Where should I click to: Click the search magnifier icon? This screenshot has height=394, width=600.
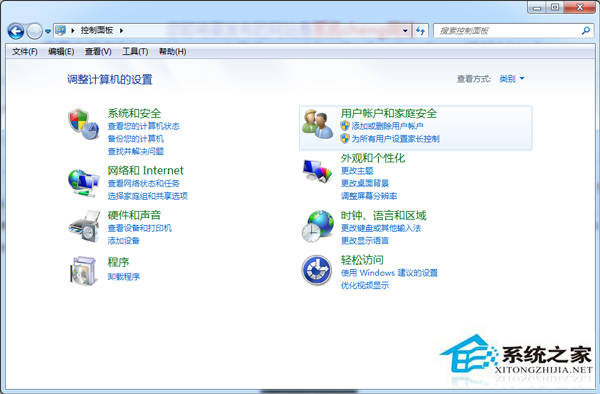pyautogui.click(x=585, y=31)
